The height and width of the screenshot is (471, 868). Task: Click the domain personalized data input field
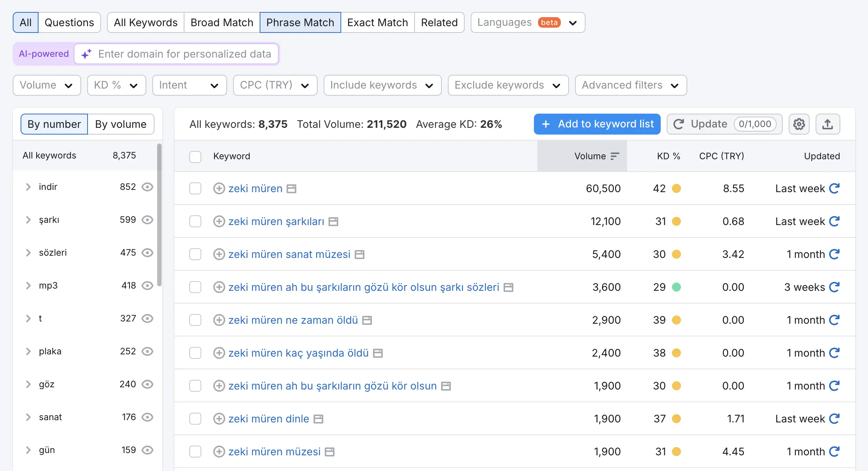click(x=177, y=54)
